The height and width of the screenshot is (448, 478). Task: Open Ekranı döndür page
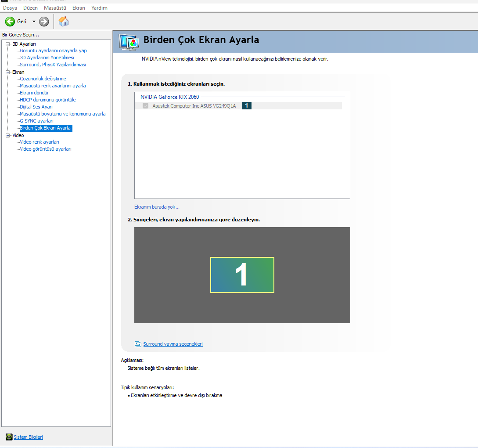click(x=34, y=93)
